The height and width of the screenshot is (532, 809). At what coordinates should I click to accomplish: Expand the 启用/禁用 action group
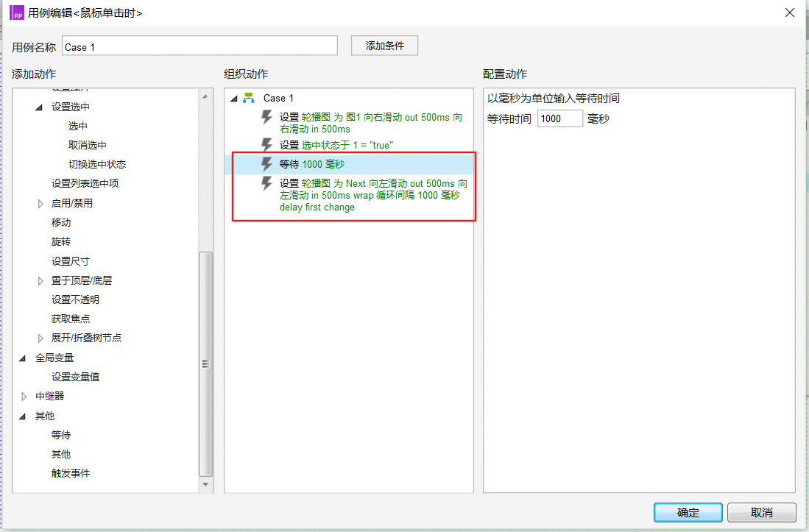click(x=40, y=204)
